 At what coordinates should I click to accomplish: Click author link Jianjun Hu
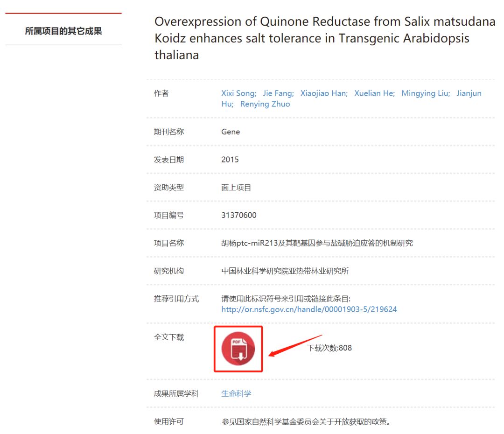[469, 93]
